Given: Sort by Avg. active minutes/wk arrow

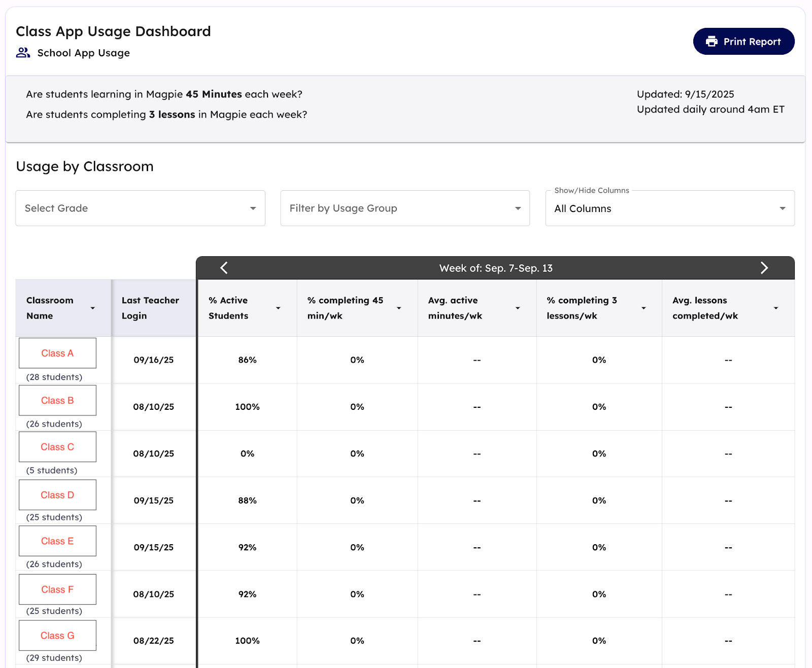Looking at the screenshot, I should coord(518,308).
